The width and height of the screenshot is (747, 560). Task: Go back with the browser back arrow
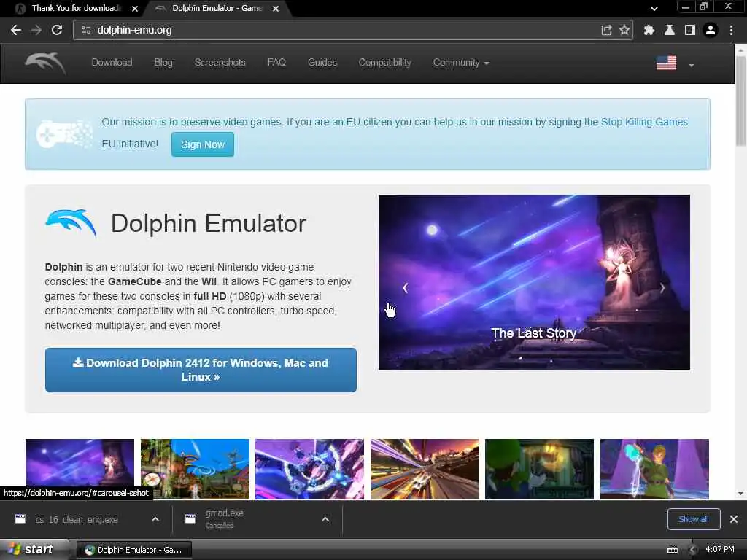point(16,30)
